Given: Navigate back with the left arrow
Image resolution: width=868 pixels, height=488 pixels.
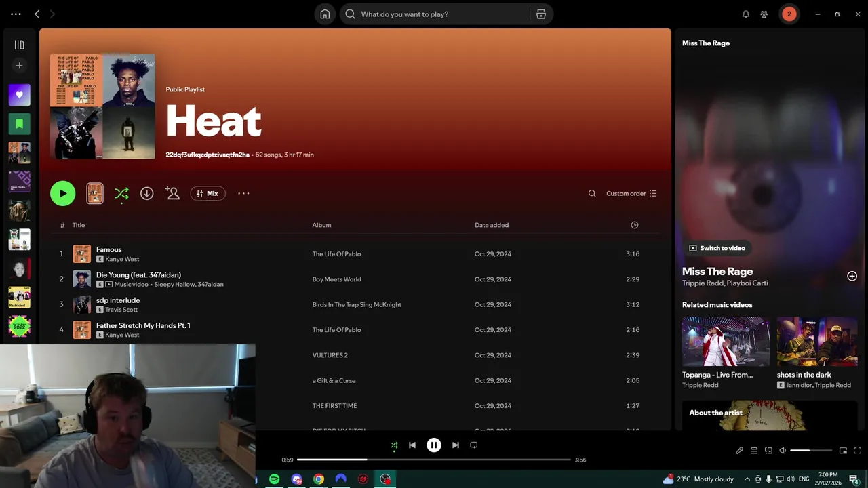Looking at the screenshot, I should 37,14.
